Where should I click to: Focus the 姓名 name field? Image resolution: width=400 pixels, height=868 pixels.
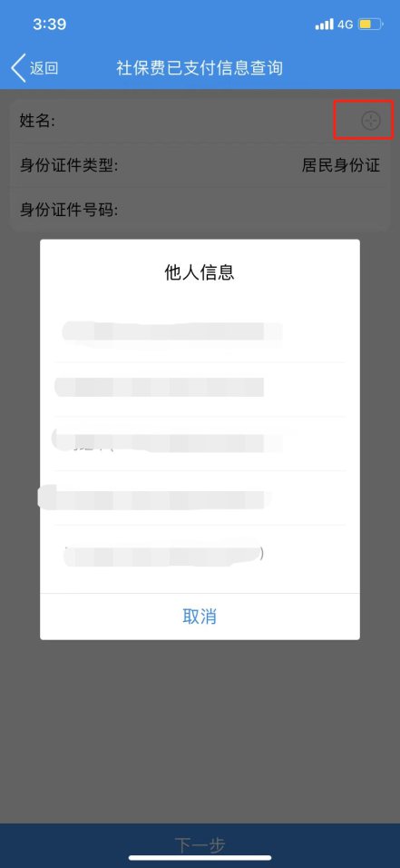pyautogui.click(x=200, y=121)
